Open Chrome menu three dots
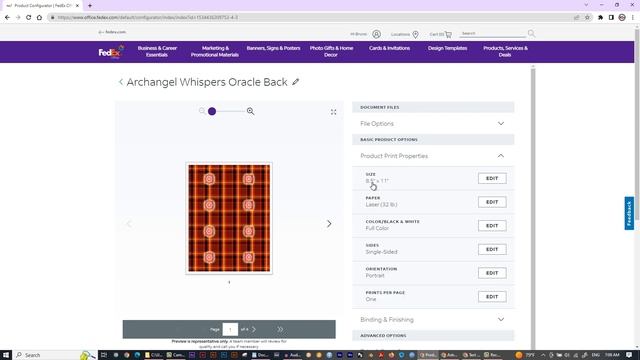The height and width of the screenshot is (360, 640). coord(633,18)
